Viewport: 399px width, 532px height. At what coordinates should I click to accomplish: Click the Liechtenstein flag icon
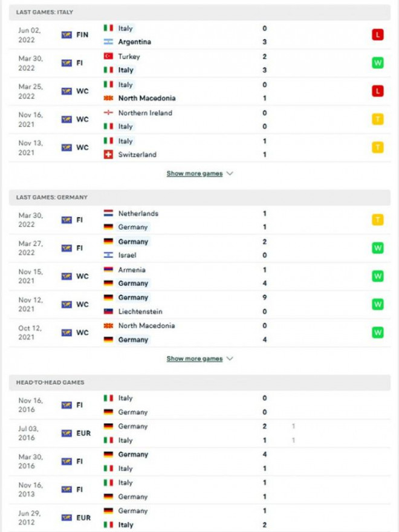109,311
